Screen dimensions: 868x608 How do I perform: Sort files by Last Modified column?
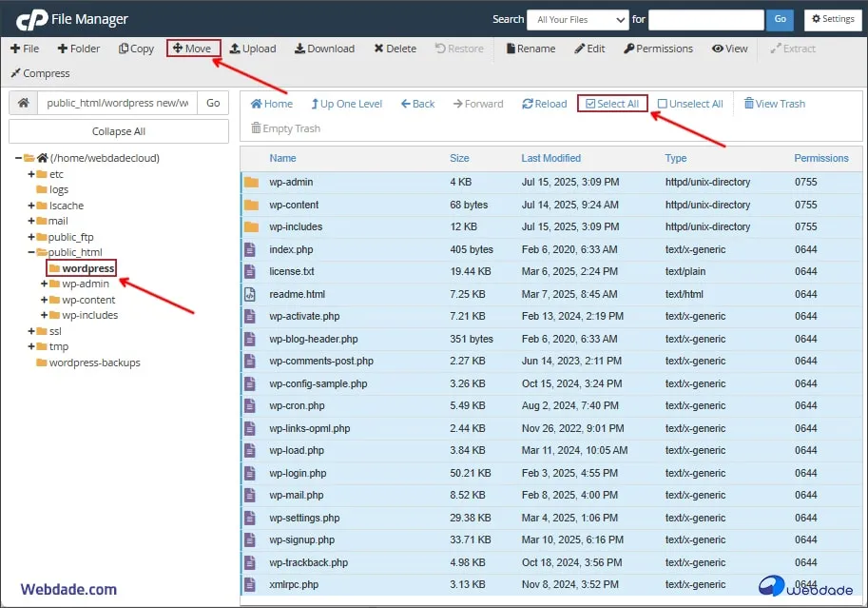click(550, 158)
